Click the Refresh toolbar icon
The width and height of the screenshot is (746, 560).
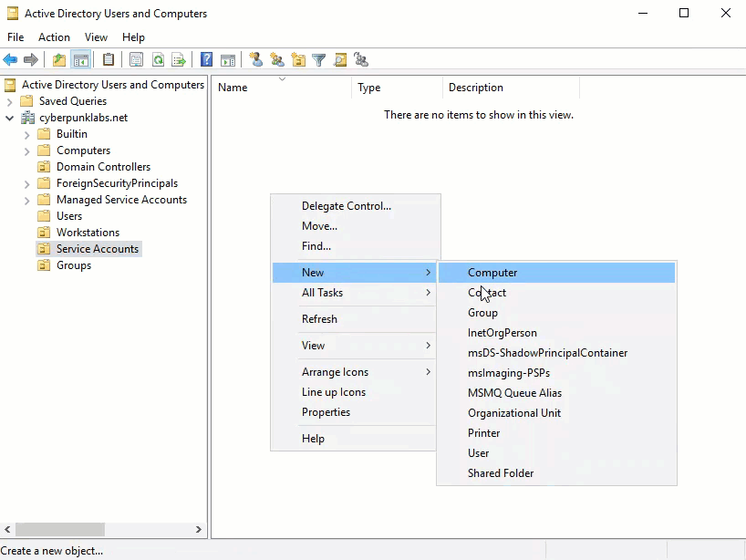pyautogui.click(x=158, y=60)
